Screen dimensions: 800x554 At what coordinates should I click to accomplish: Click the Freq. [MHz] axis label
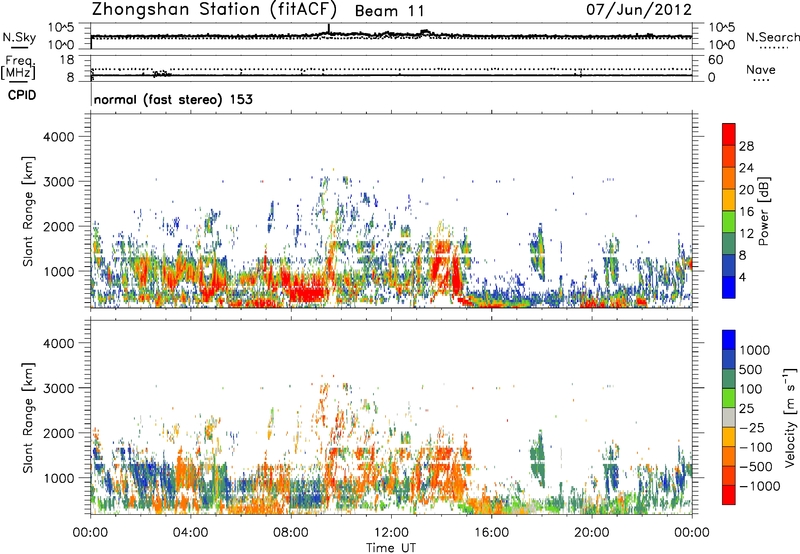click(x=19, y=67)
